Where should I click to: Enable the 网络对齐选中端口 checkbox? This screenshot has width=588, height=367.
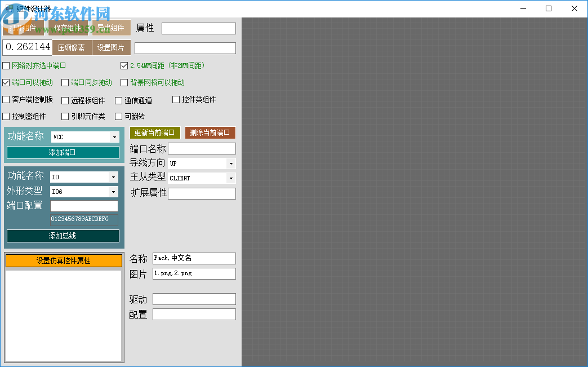point(7,65)
